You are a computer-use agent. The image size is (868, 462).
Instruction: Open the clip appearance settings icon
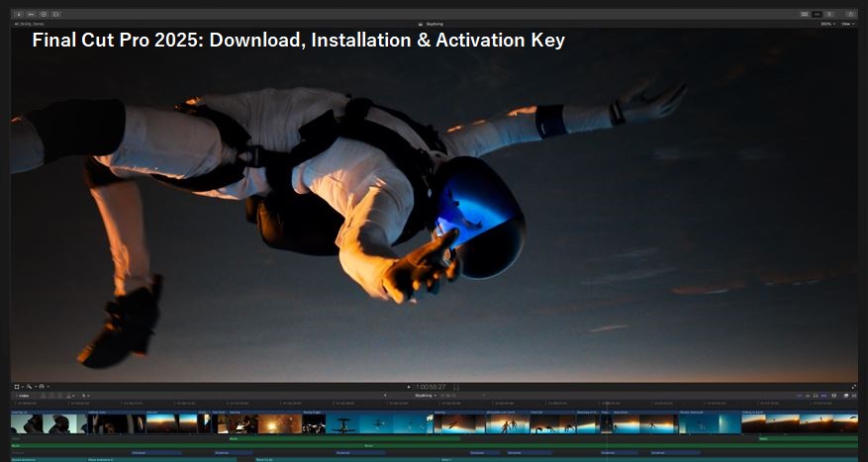pos(833,396)
